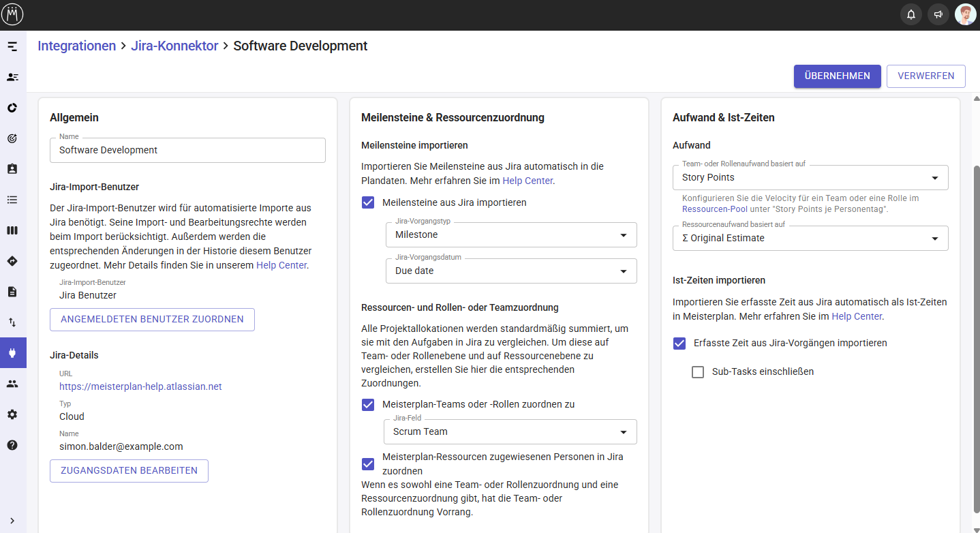Open Jira-Vorgangstyp dropdown showing Milestone
Viewport: 980px width, 533px height.
[510, 234]
